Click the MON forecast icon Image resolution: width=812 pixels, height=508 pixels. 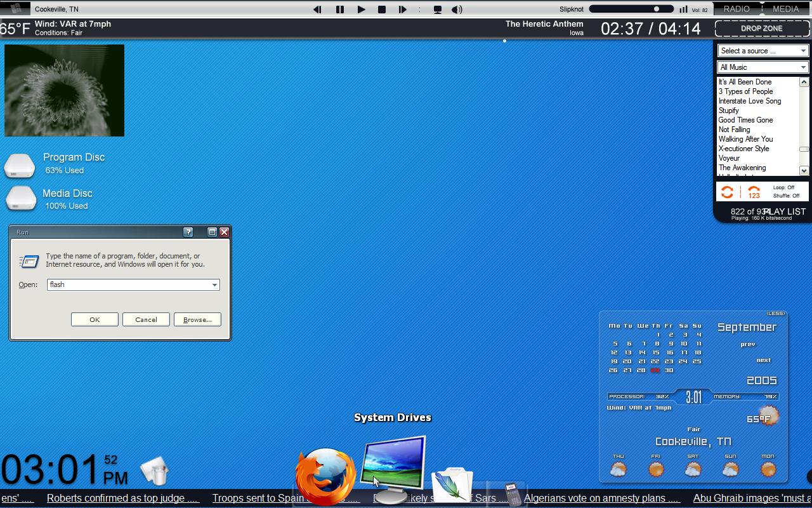pyautogui.click(x=768, y=470)
